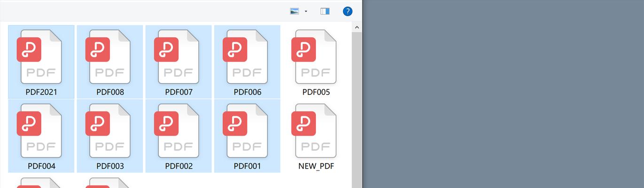This screenshot has height=188, width=644.
Task: Click the PDF003 file name label
Action: coord(110,166)
